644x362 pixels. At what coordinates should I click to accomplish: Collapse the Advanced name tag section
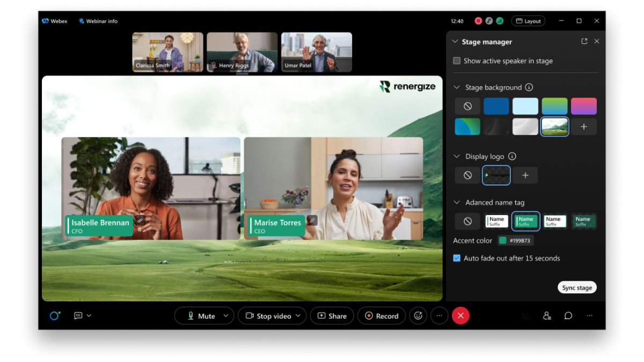[456, 202]
